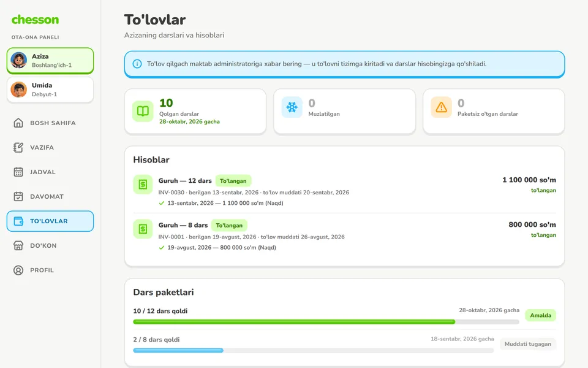Click the 1 100 000 so'm invoice amount
This screenshot has height=368, width=588.
pos(529,180)
